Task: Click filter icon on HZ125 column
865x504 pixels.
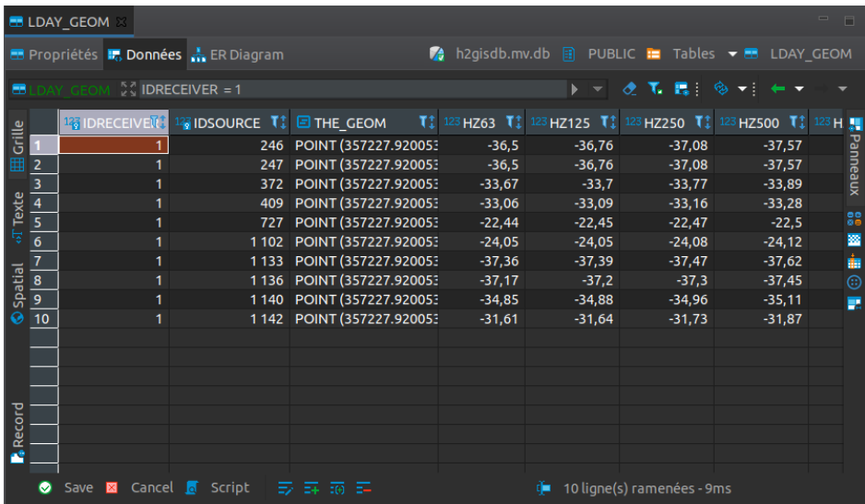Action: tap(605, 122)
